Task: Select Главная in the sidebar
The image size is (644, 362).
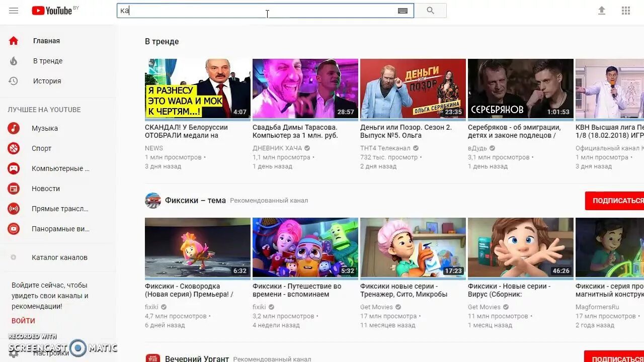Action: 46,41
